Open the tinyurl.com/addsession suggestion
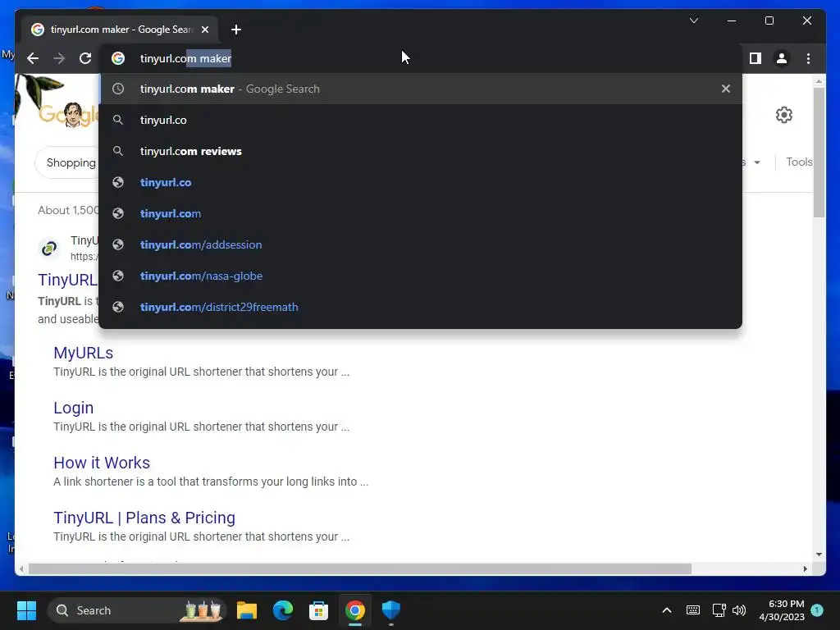The height and width of the screenshot is (630, 840). click(x=421, y=244)
